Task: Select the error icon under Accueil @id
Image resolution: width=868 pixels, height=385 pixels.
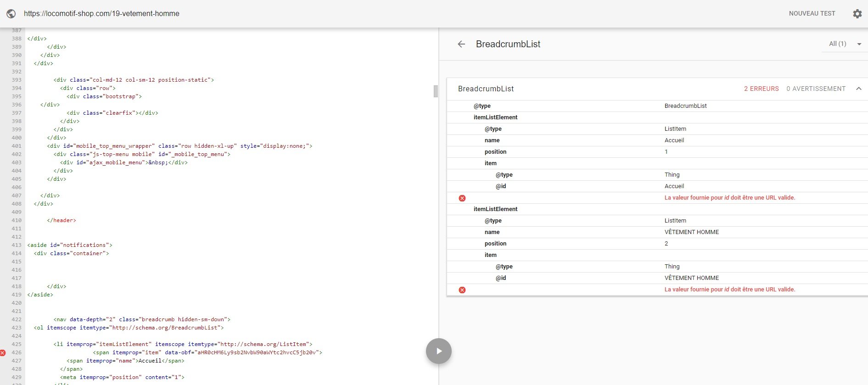Action: pyautogui.click(x=462, y=198)
